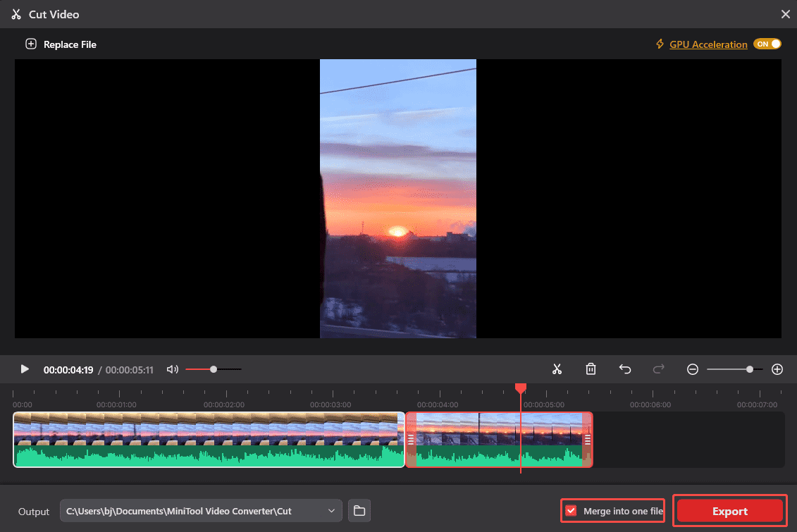Click the right trim handle of the second clip
797x532 pixels.
pyautogui.click(x=587, y=440)
